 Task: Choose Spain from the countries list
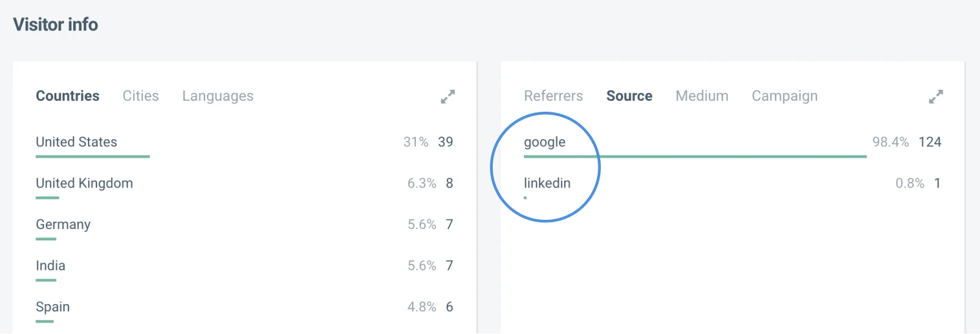pyautogui.click(x=53, y=307)
